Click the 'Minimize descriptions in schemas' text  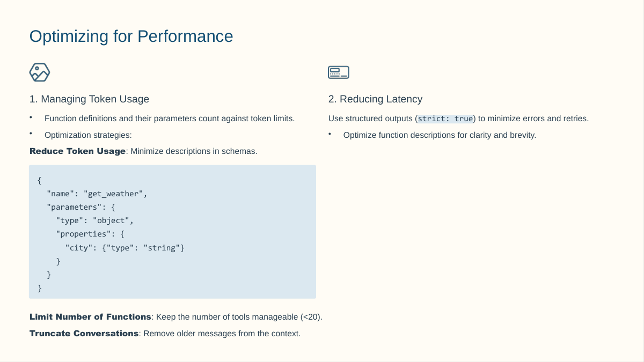[x=194, y=151]
